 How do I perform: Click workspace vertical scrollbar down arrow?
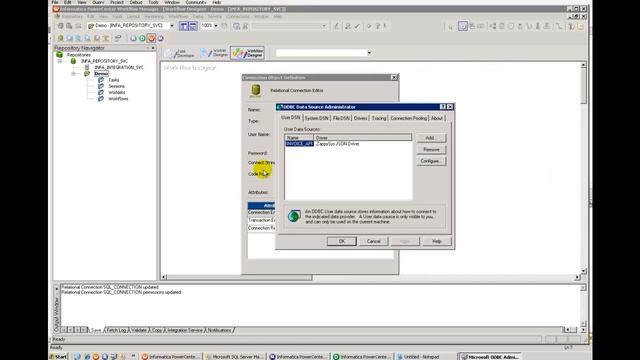583,271
